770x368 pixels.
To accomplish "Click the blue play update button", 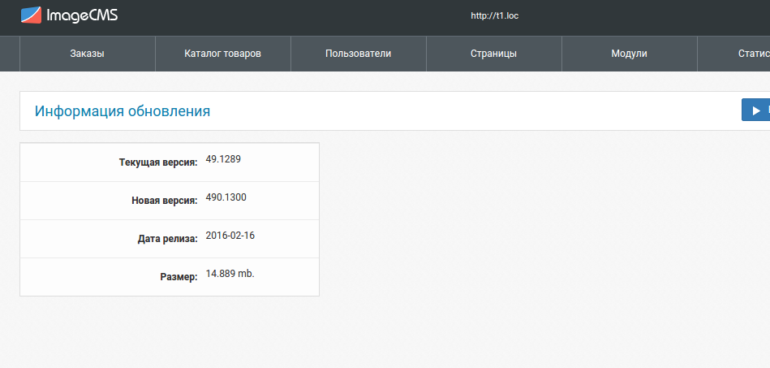I will click(756, 110).
